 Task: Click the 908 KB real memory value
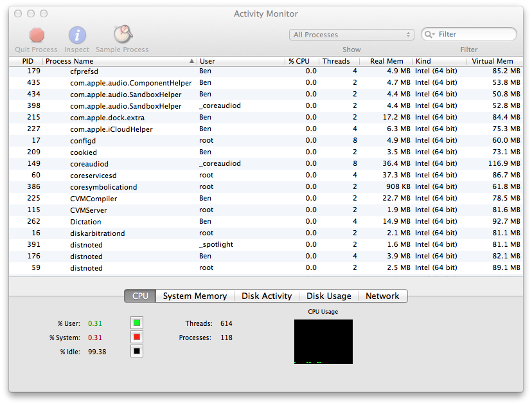[x=398, y=186]
